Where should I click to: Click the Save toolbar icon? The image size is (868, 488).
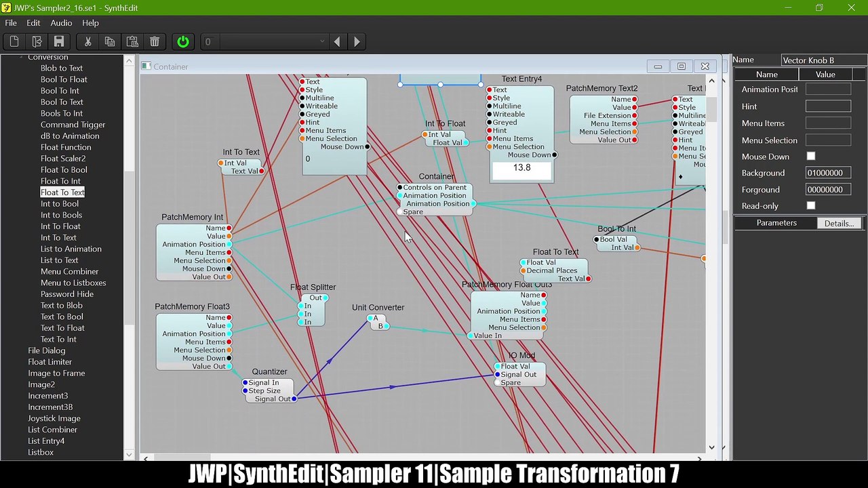pos(59,42)
